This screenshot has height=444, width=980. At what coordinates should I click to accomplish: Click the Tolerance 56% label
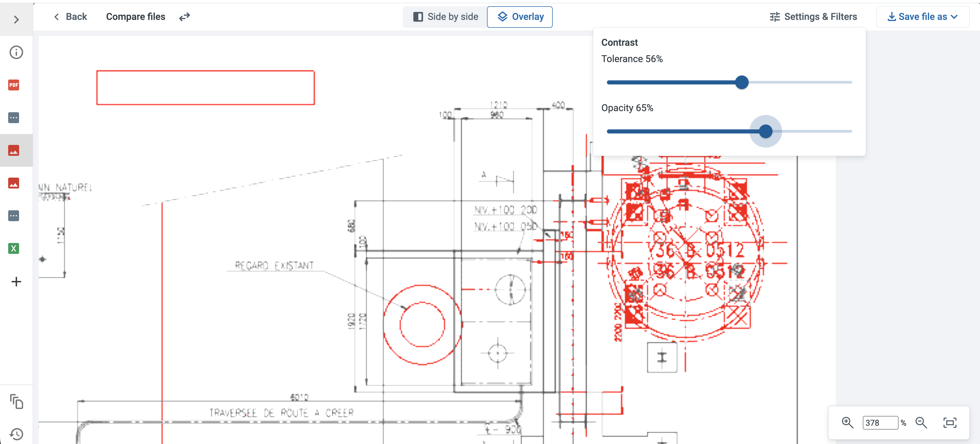(632, 59)
